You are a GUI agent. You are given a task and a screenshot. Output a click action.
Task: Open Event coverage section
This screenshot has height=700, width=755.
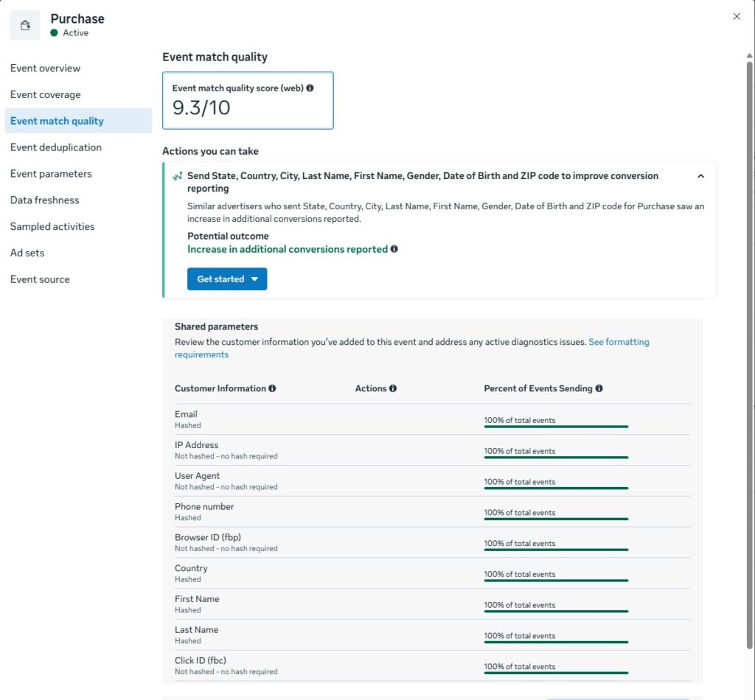45,95
